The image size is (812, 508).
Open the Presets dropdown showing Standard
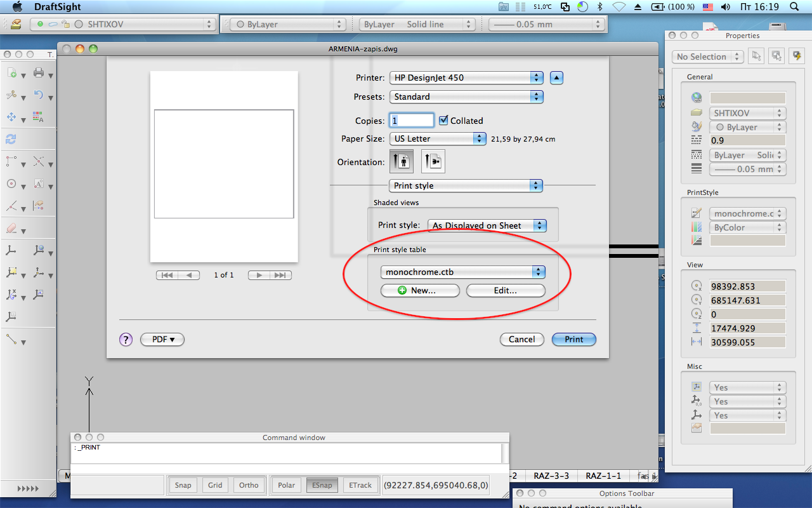(467, 97)
